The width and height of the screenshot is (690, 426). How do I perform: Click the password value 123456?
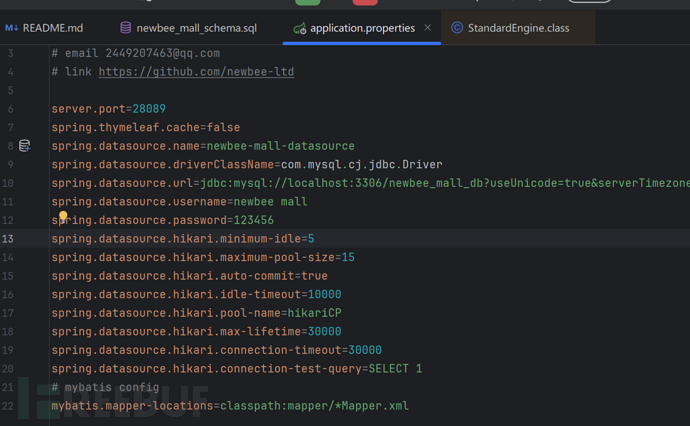(x=254, y=220)
